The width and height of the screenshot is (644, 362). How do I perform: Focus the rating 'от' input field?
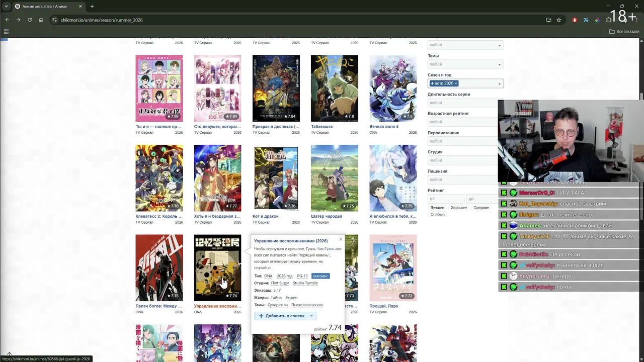click(x=446, y=199)
